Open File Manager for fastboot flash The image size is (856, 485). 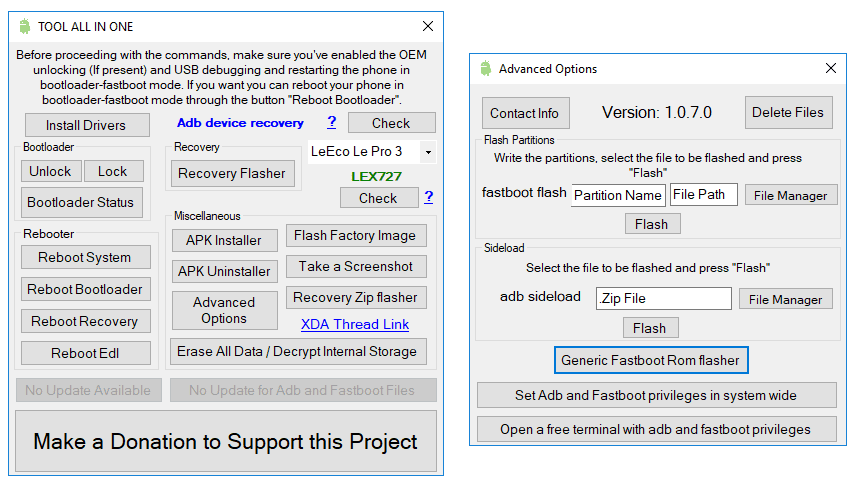(x=791, y=195)
